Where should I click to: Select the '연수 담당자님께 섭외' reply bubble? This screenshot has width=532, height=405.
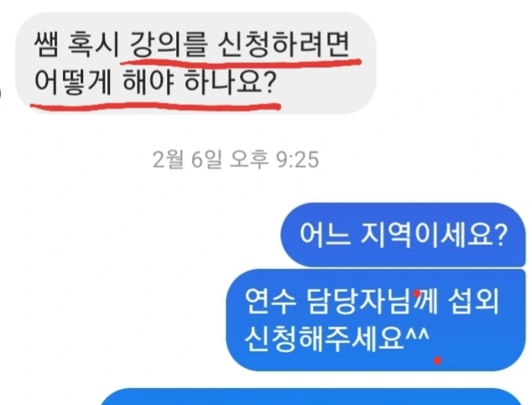tap(376, 320)
